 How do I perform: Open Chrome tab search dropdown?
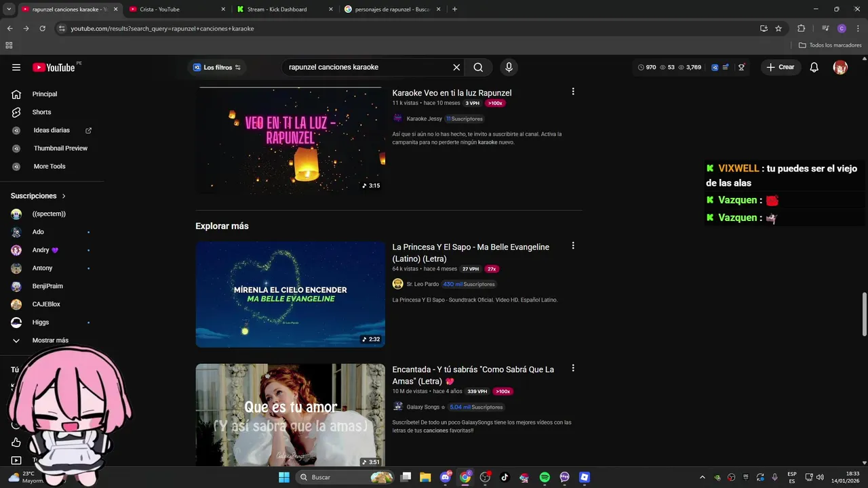[9, 9]
